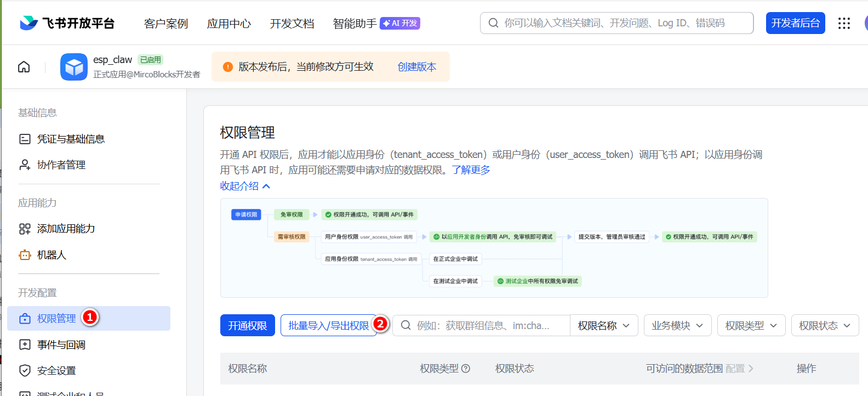Focus the top documentation search field

[x=617, y=23]
